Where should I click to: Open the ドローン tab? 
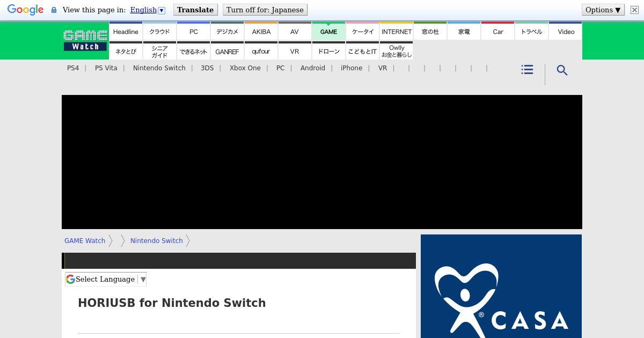tap(328, 51)
